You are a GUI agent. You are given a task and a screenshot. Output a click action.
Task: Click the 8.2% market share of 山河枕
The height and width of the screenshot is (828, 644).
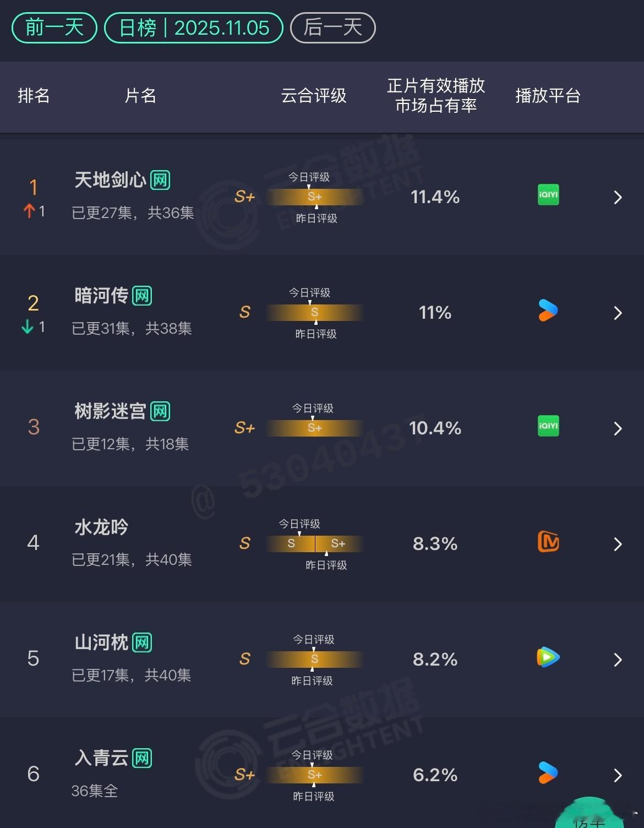pyautogui.click(x=435, y=659)
